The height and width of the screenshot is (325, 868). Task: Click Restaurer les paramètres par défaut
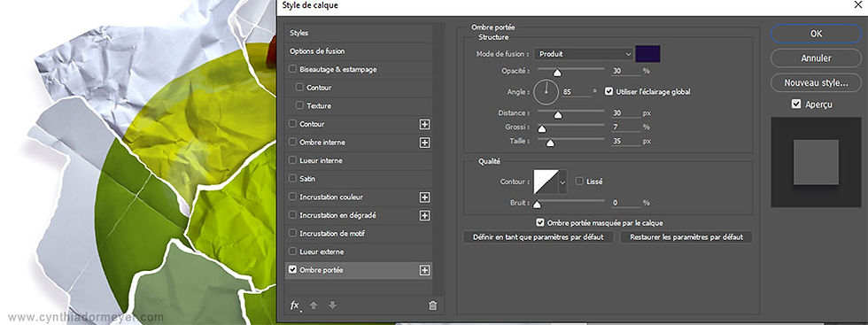pos(686,237)
